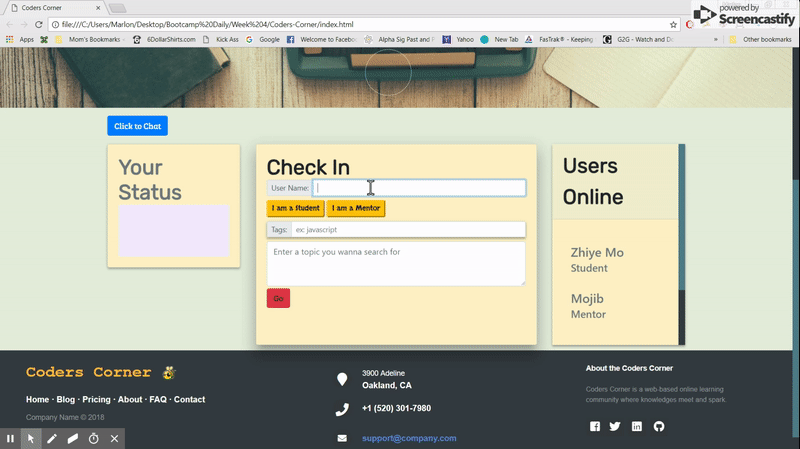Open a new tab button
Screen dimensions: 800x449
tap(117, 8)
